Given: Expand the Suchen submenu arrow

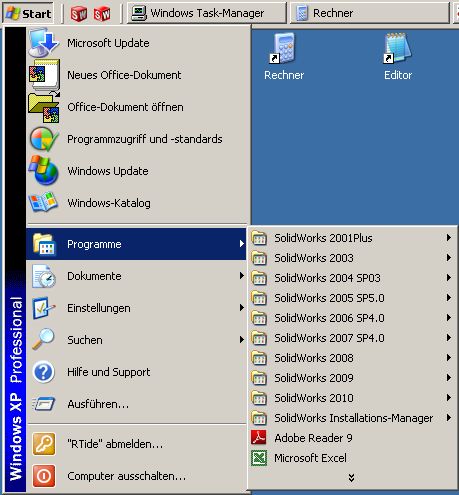Looking at the screenshot, I should pos(242,340).
